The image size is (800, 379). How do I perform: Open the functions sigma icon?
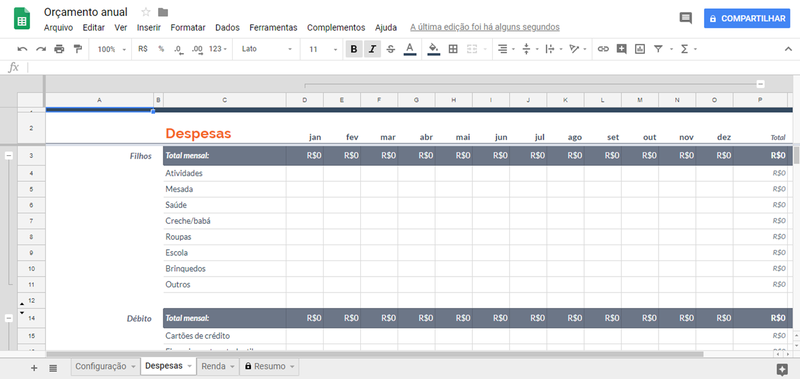[684, 49]
